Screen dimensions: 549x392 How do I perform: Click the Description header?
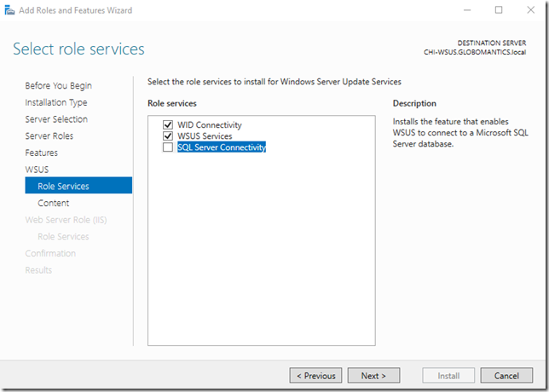click(x=414, y=103)
